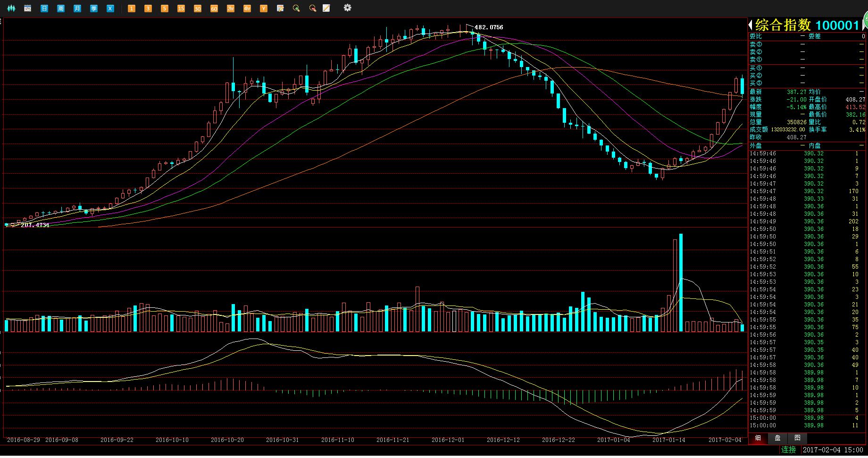Click the 买① order book row

(807, 68)
